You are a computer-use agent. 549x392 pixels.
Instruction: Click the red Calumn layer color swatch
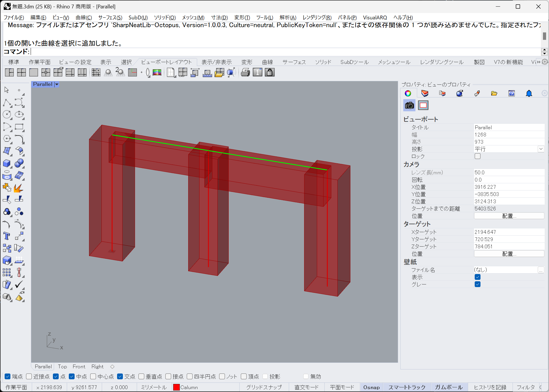[x=176, y=387]
